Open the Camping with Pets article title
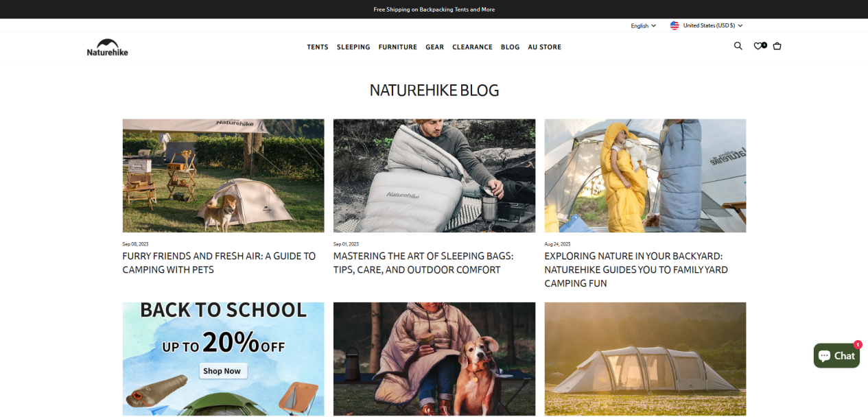Image resolution: width=868 pixels, height=419 pixels. coord(220,263)
